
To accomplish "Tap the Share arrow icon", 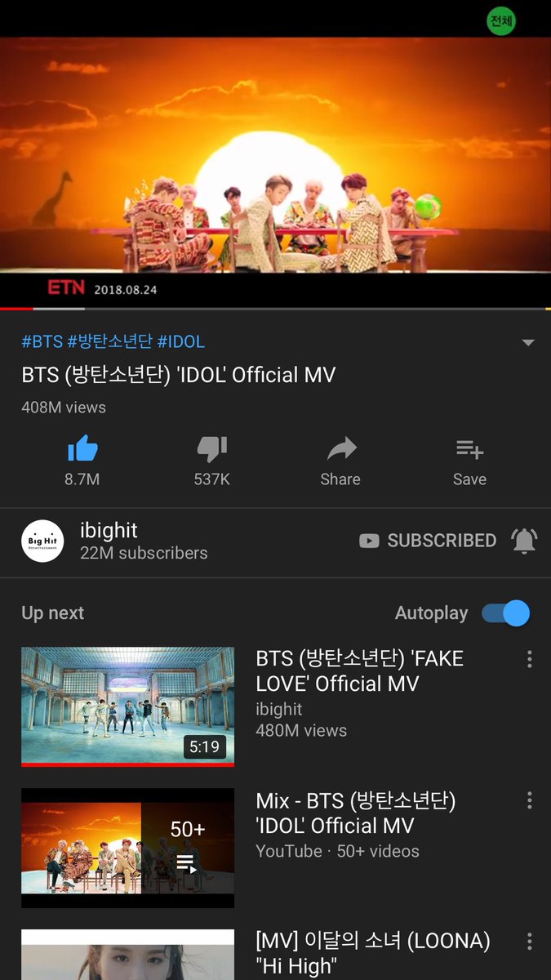I will coord(341,448).
